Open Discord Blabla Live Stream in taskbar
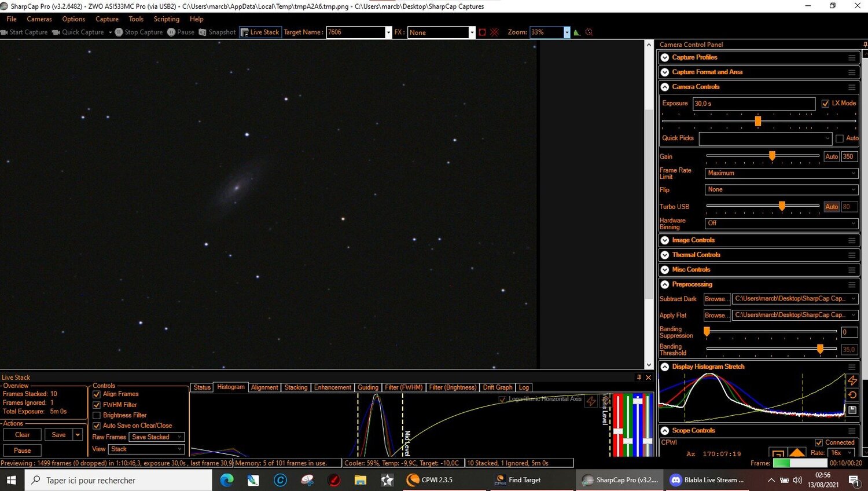 [x=707, y=480]
